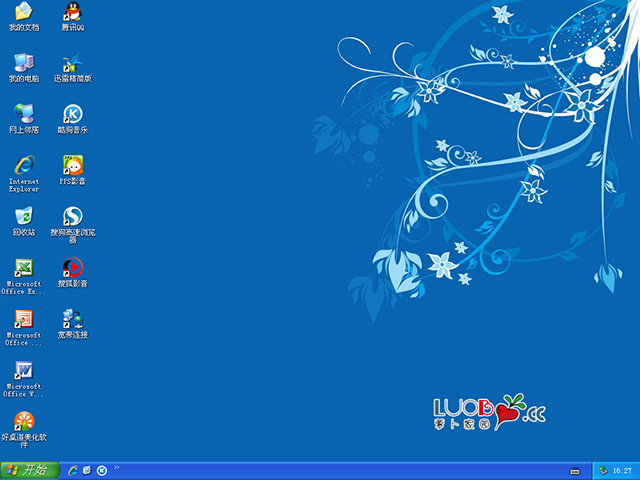Select the Microsoft Office Excel shortcut
Screen dimensions: 640x480
[24, 268]
